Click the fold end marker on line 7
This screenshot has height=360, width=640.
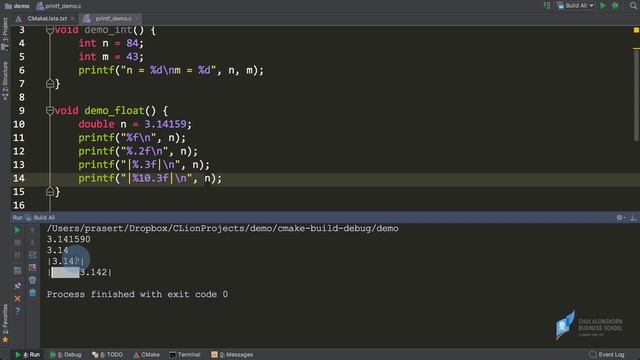tap(50, 84)
